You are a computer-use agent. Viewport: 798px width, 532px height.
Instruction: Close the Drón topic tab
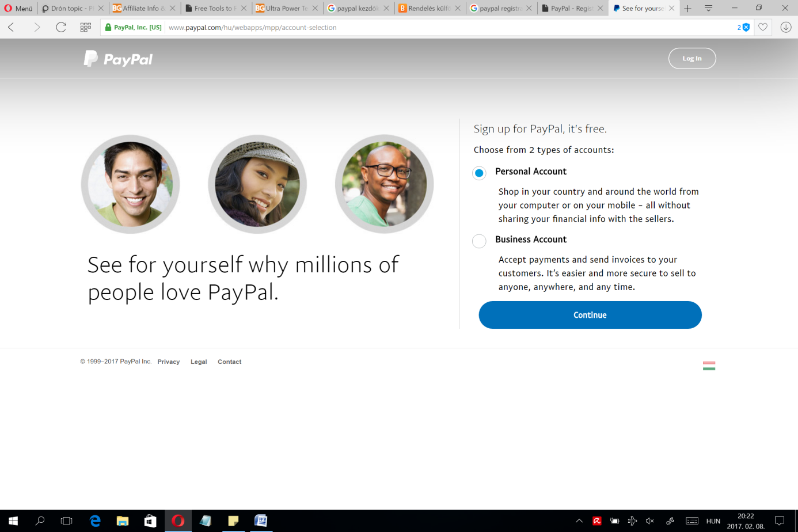[x=101, y=8]
